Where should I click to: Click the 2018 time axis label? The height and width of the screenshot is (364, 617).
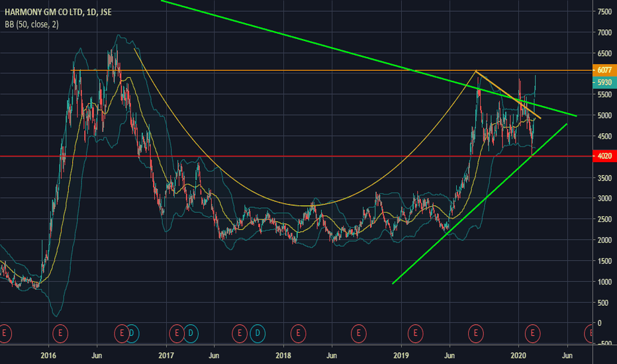pyautogui.click(x=283, y=356)
